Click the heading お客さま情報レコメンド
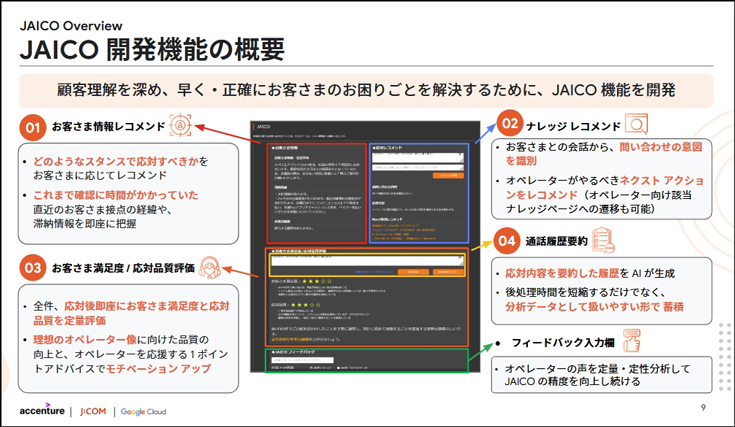This screenshot has height=427, width=735. [x=108, y=127]
